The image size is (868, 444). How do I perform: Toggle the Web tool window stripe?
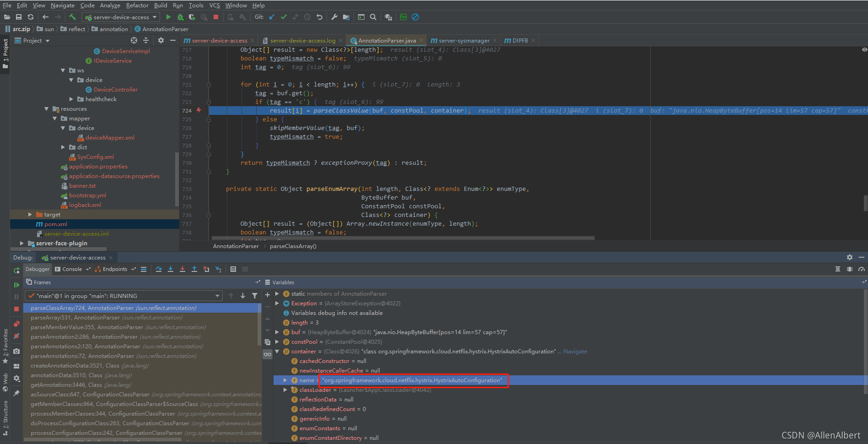5,383
